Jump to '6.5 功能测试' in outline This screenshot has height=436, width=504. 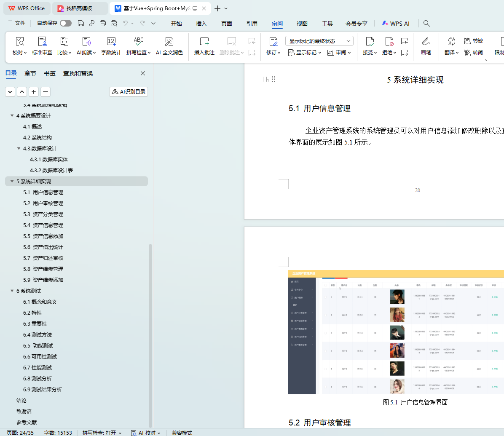pos(38,346)
